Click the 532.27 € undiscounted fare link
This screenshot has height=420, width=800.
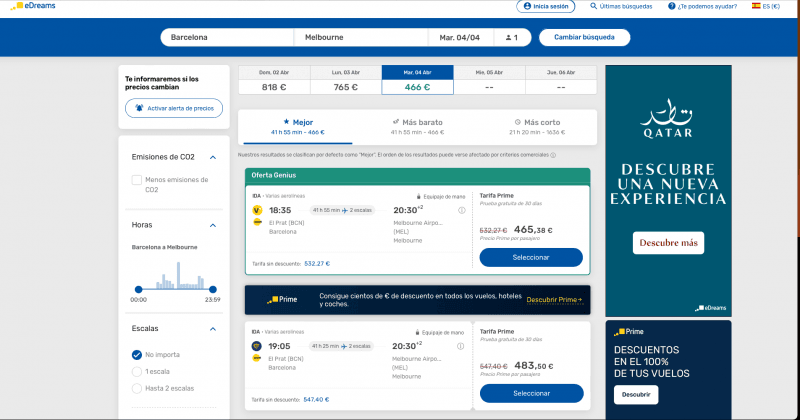(x=317, y=264)
